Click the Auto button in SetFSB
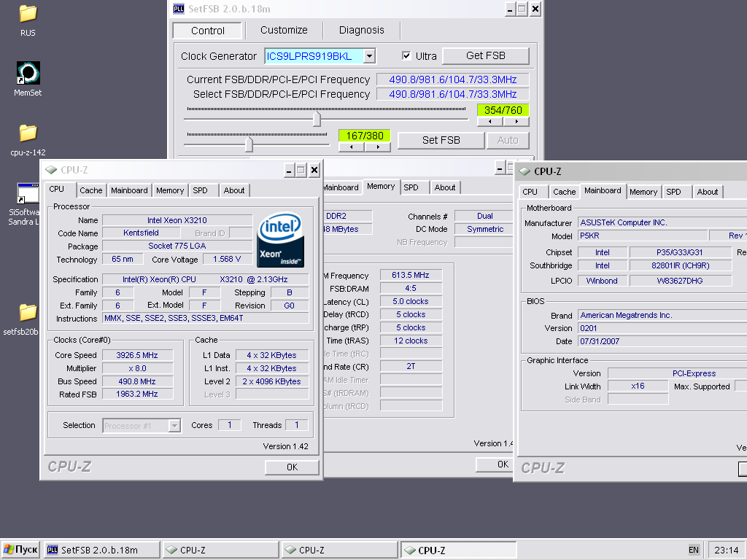This screenshot has height=560, width=747. [508, 141]
